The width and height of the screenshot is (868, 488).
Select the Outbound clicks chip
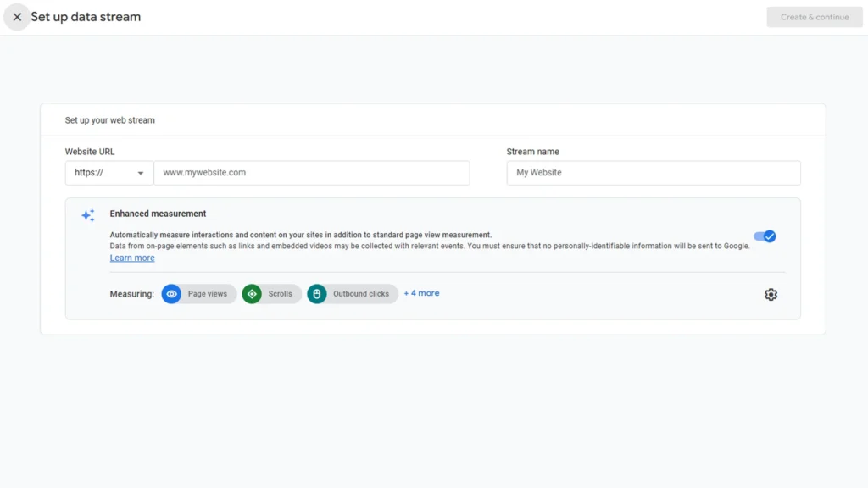click(x=353, y=294)
